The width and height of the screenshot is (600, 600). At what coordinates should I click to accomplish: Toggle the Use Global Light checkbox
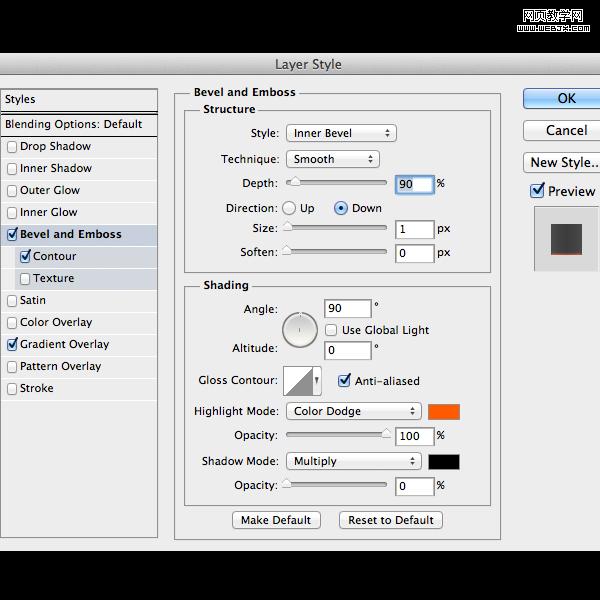coord(331,330)
